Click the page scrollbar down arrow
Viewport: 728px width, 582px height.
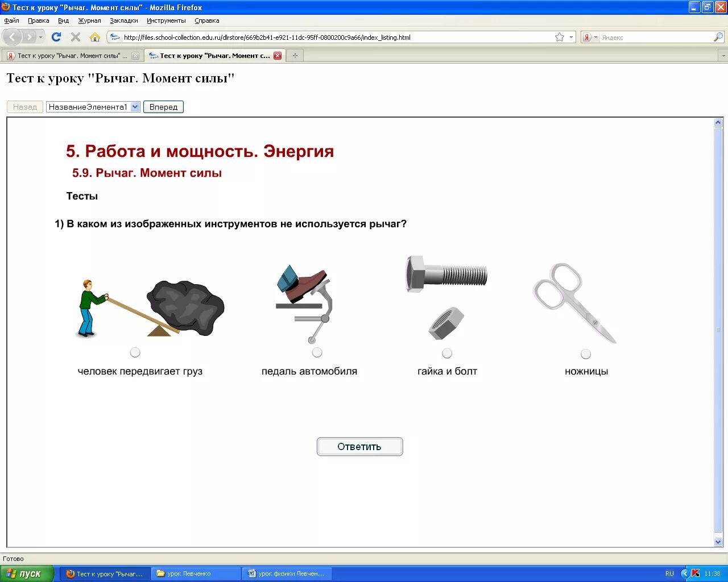point(718,542)
